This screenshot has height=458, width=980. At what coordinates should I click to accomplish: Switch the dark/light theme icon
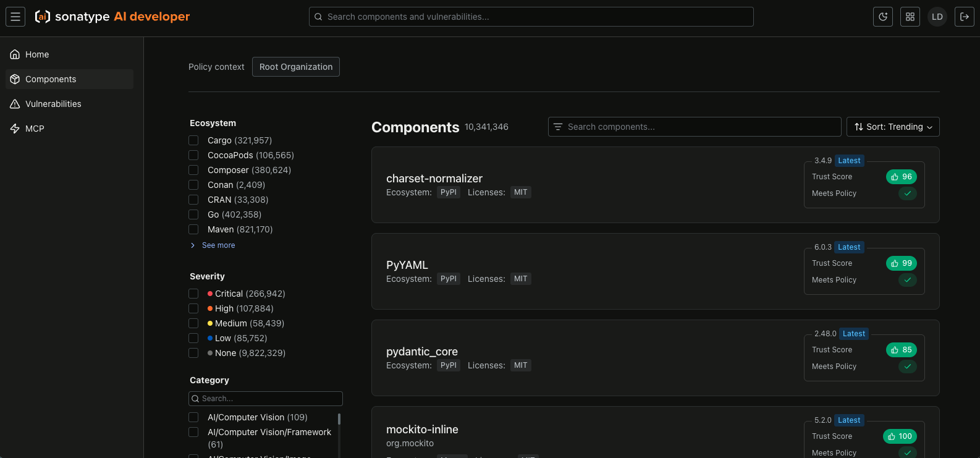click(883, 17)
